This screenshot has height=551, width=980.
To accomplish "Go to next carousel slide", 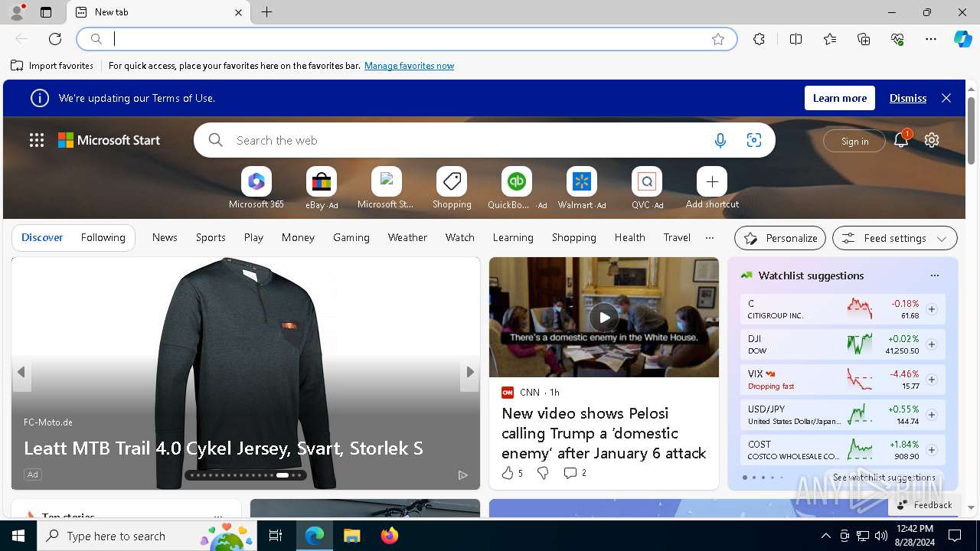I will (470, 372).
